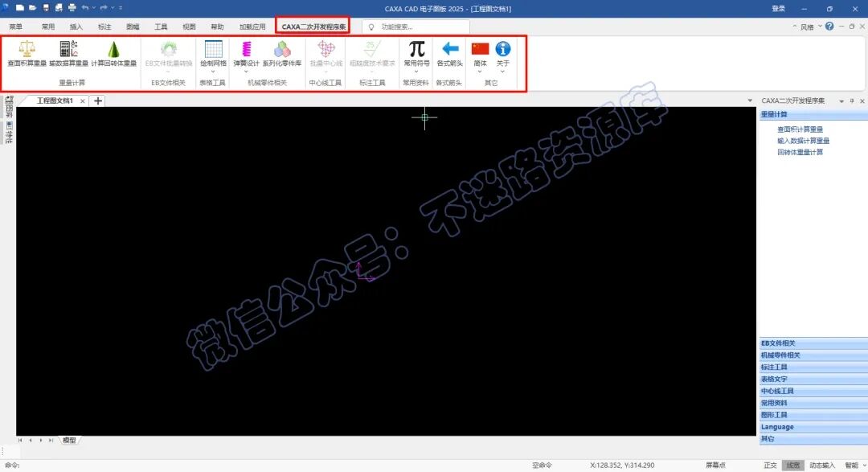Expand the 简体 language dropdown arrow
The height and width of the screenshot is (472, 868).
pyautogui.click(x=480, y=72)
